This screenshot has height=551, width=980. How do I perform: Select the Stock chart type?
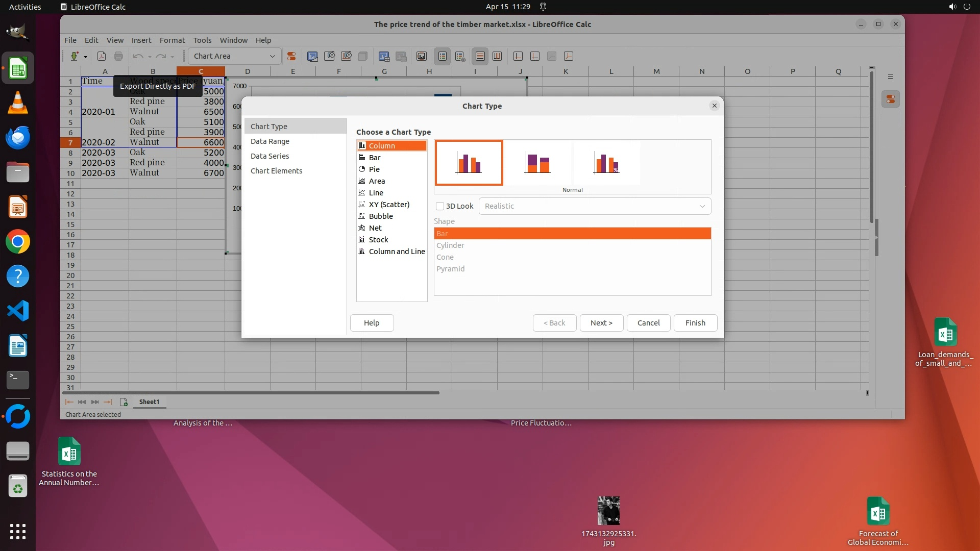click(378, 240)
